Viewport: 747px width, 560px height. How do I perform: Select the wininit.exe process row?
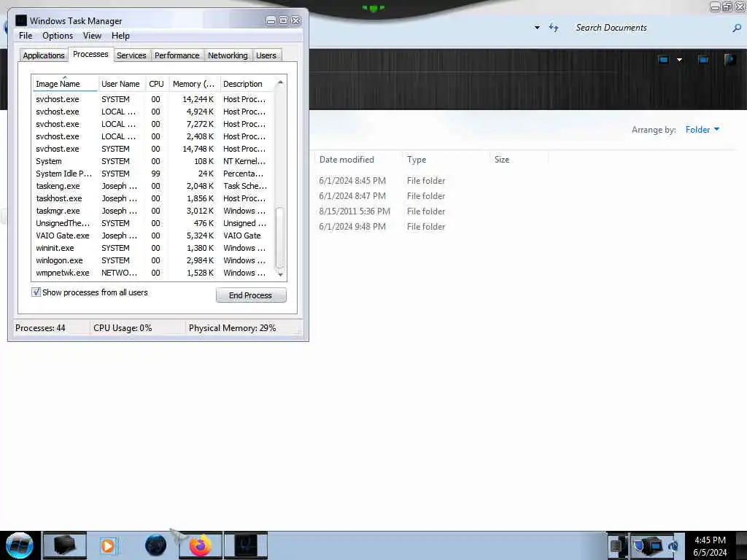[153, 248]
